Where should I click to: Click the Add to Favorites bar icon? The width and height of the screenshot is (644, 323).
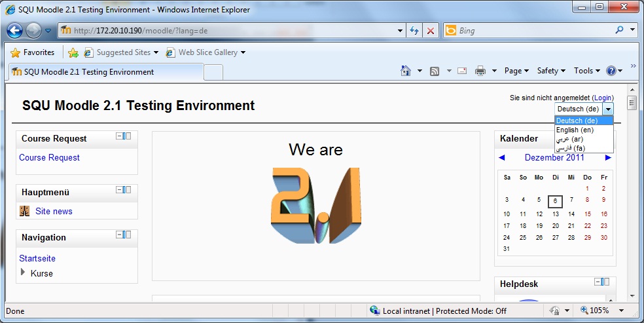coord(73,52)
